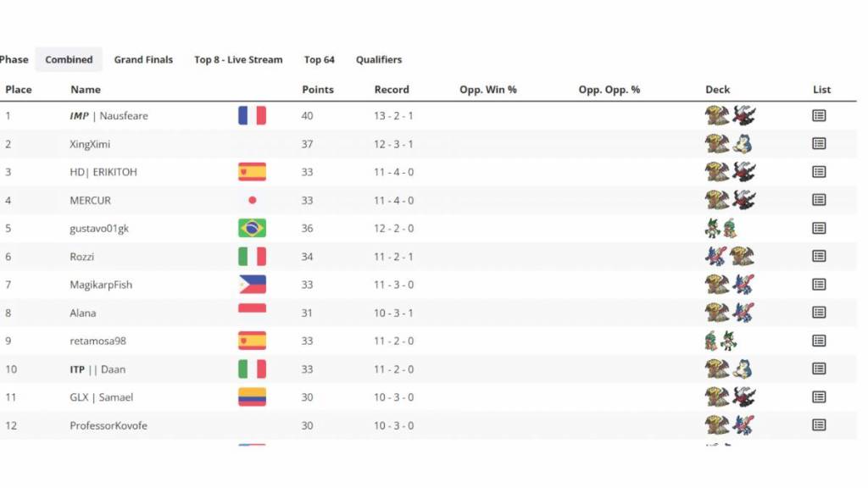Show the Qualifiers phase tab
This screenshot has height=488, width=868.
tap(379, 59)
